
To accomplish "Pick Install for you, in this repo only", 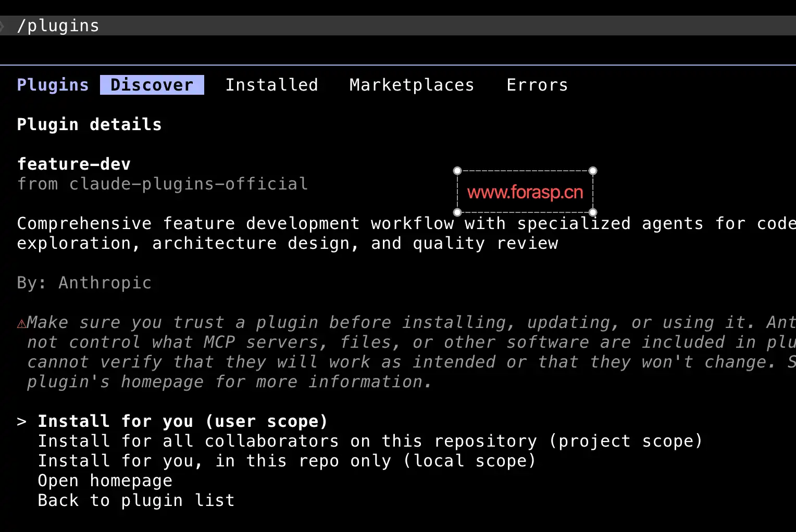I will [x=287, y=461].
